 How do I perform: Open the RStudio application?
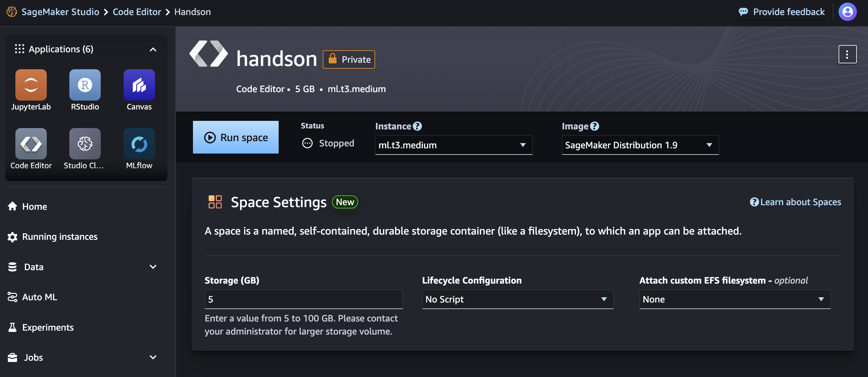click(x=85, y=85)
